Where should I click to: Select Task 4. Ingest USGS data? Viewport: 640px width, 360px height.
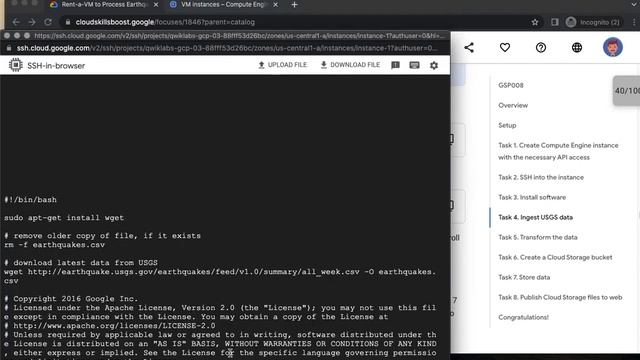coord(536,217)
